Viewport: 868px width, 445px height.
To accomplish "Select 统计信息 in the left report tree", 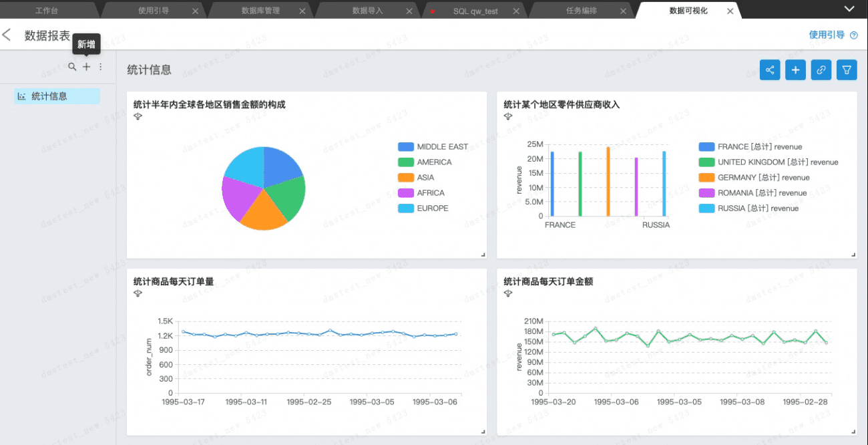I will click(x=52, y=96).
